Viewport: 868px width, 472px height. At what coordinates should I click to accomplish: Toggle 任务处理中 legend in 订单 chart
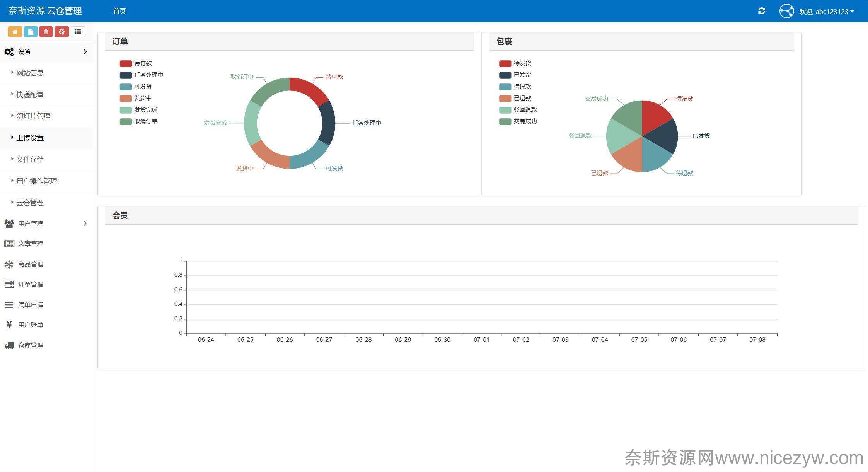[142, 75]
